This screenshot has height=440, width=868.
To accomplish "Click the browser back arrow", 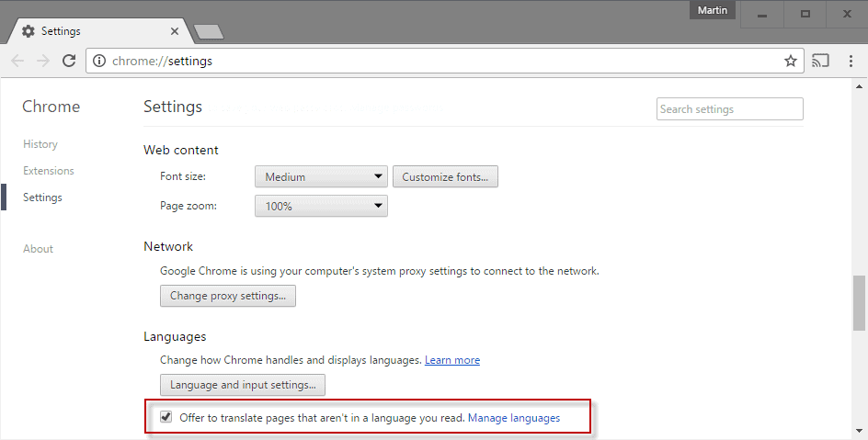I will (17, 61).
